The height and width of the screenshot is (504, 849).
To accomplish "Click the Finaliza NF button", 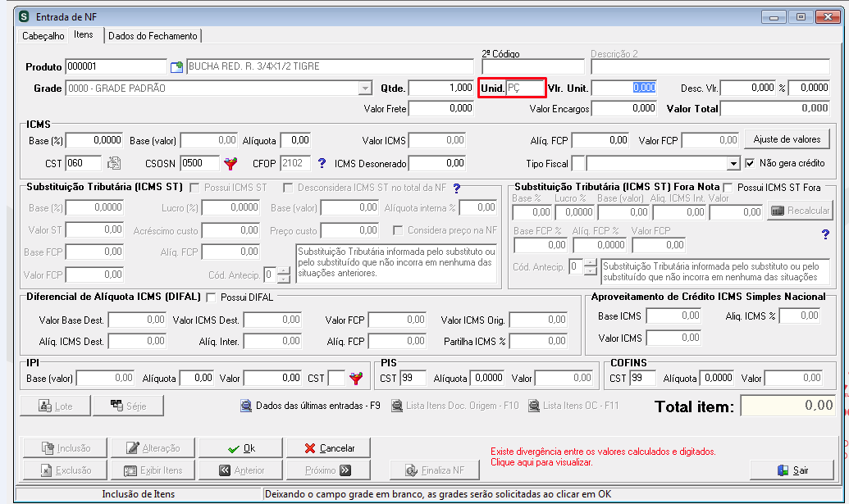I will 434,470.
